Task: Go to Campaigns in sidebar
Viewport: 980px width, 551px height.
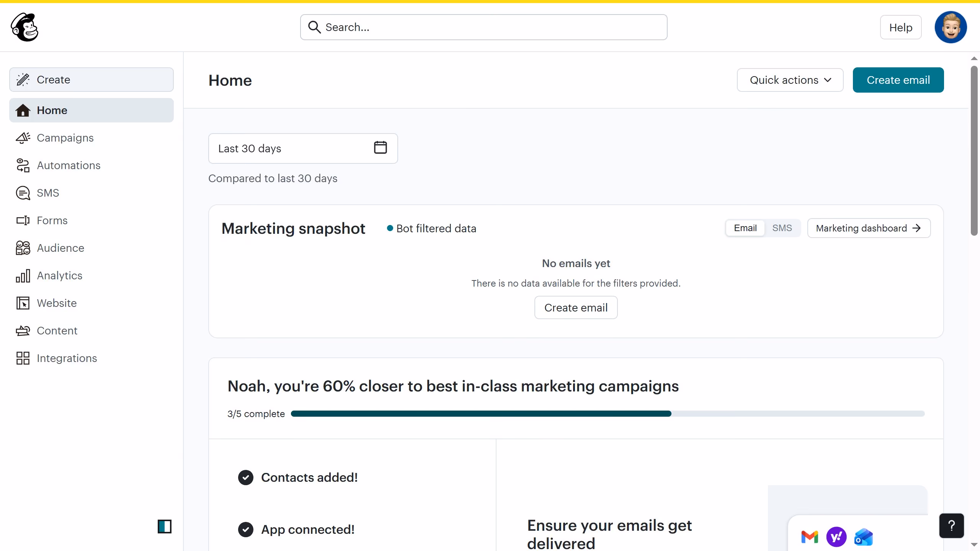Action: pos(91,138)
